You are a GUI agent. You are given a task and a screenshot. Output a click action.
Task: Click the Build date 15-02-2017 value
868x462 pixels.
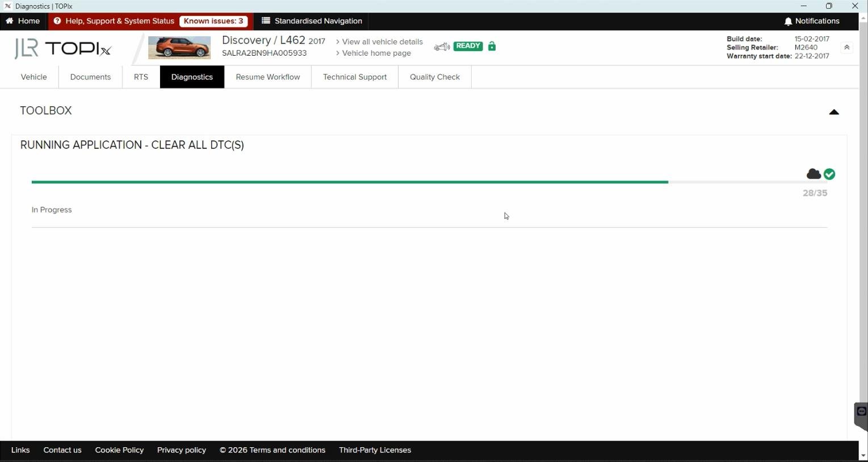pyautogui.click(x=812, y=39)
